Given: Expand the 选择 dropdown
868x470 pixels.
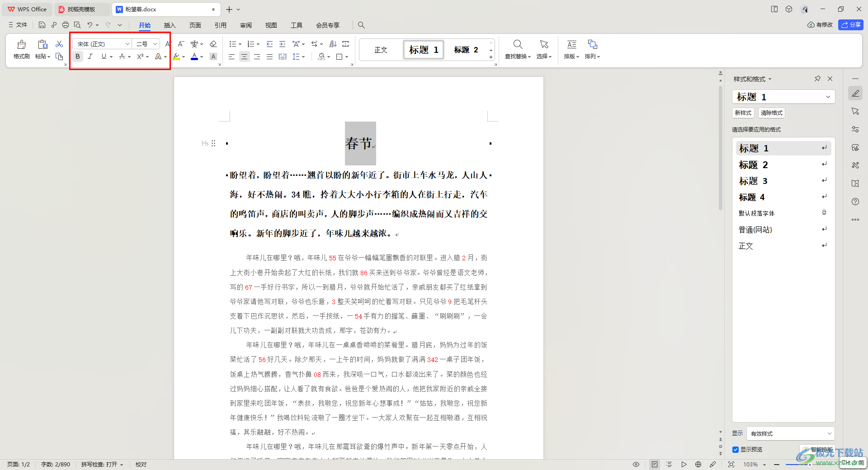Looking at the screenshot, I should (544, 56).
